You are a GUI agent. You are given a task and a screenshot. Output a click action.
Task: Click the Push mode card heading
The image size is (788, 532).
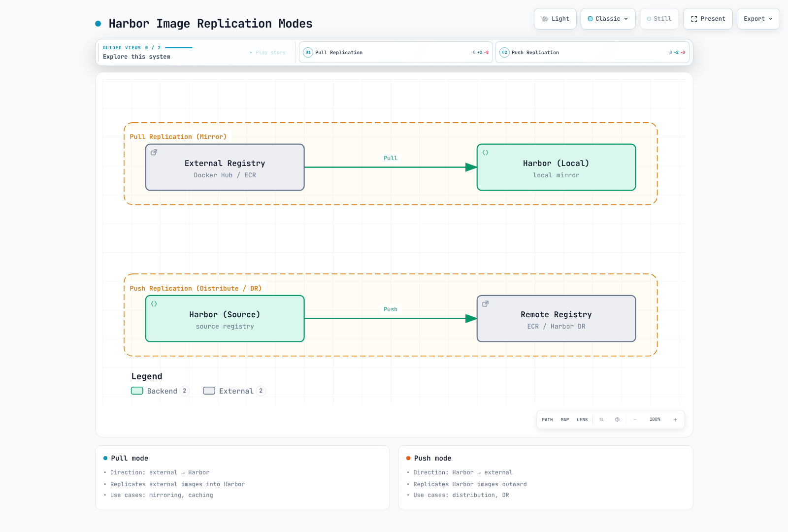pos(433,459)
